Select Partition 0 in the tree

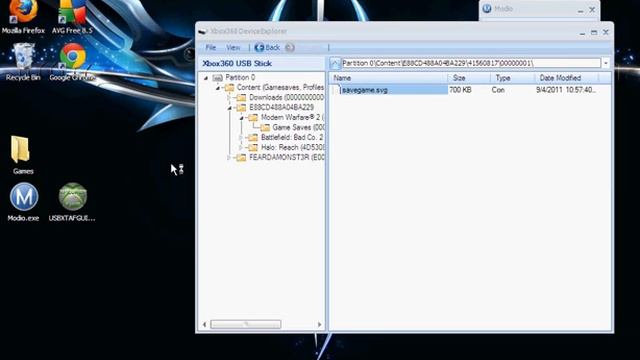coord(240,78)
